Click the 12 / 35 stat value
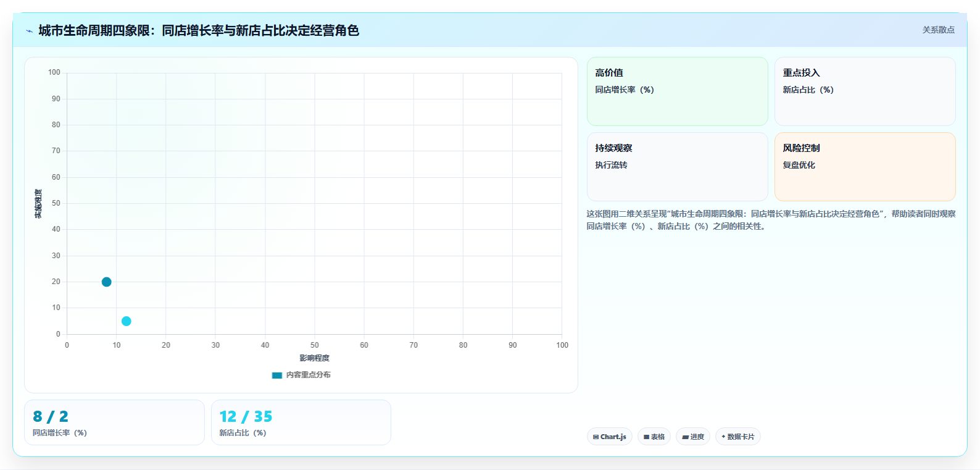980x470 pixels. pos(246,417)
